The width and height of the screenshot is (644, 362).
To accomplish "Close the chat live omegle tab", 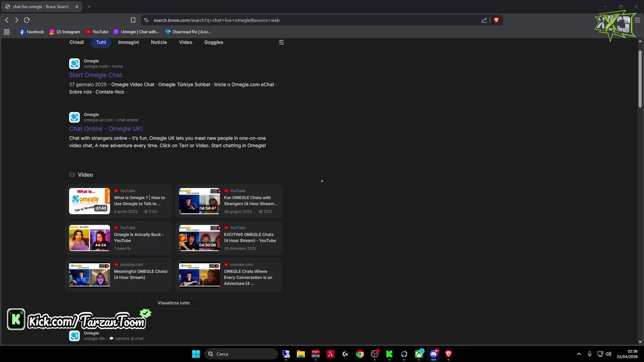I will tap(77, 7).
